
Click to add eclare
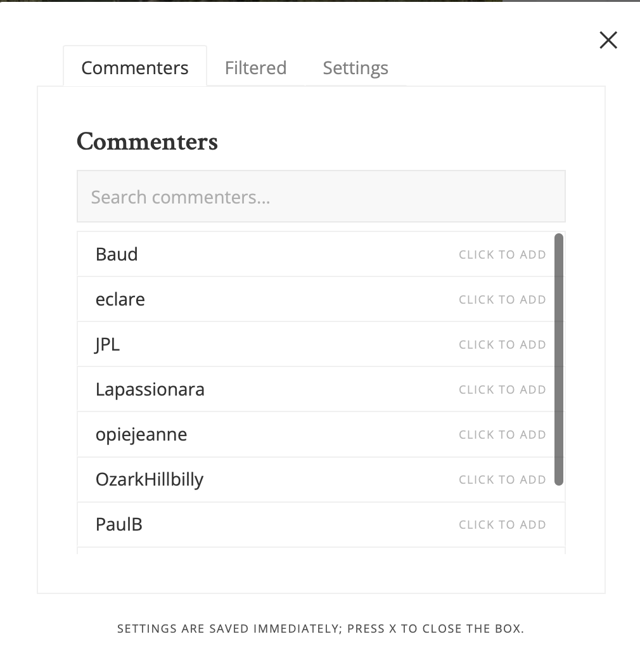tap(502, 300)
